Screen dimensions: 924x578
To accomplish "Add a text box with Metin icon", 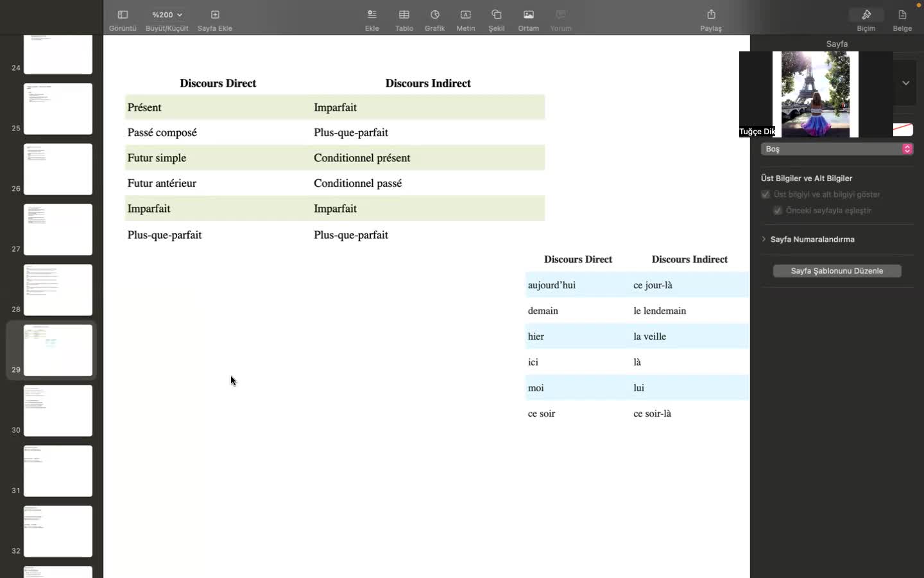I will pyautogui.click(x=466, y=15).
